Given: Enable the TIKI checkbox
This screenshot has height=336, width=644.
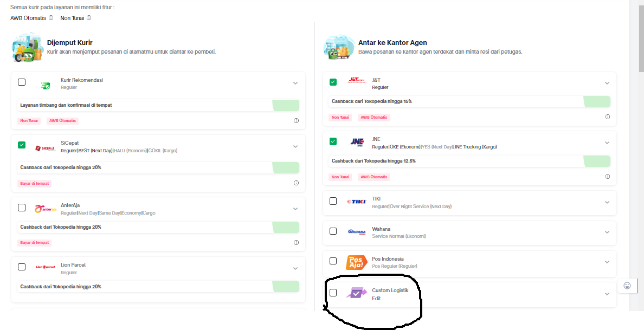Looking at the screenshot, I should click(x=333, y=201).
